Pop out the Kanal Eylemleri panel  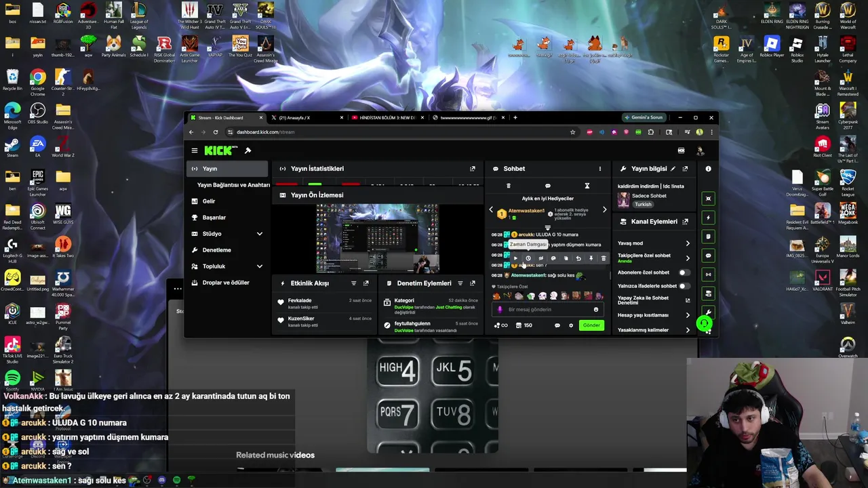(x=685, y=222)
